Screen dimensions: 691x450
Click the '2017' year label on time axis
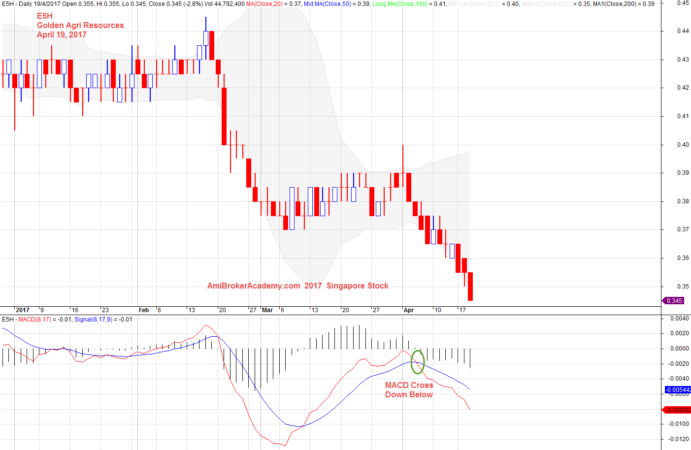pos(22,310)
